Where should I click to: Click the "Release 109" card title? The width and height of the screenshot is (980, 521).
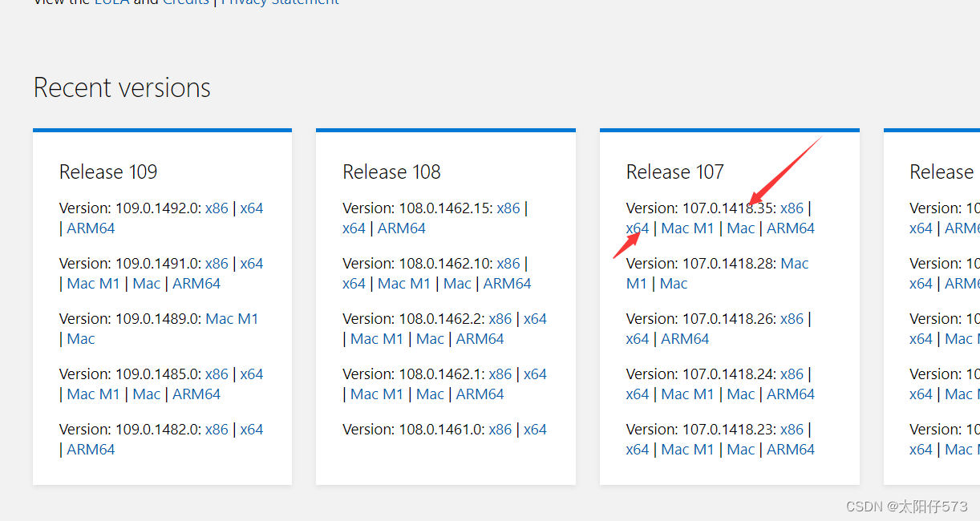coord(108,172)
